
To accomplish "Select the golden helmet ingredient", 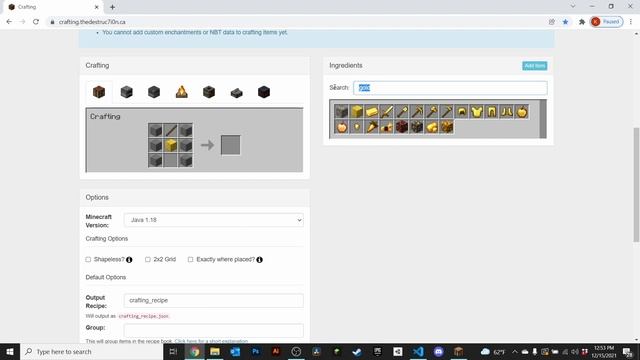I will pyautogui.click(x=462, y=111).
